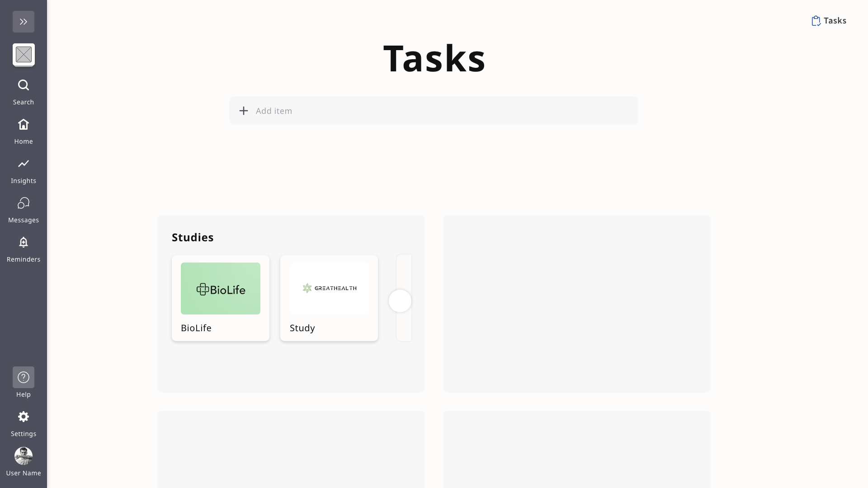Viewport: 868px width, 488px height.
Task: Expand the sidebar with double chevron
Action: (x=24, y=22)
